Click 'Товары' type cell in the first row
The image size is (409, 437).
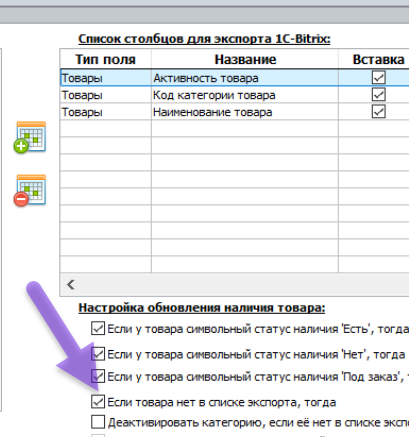(106, 78)
